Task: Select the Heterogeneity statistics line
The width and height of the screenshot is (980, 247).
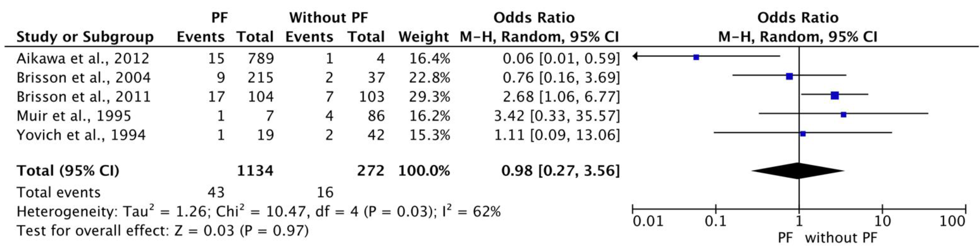Action: tap(258, 211)
